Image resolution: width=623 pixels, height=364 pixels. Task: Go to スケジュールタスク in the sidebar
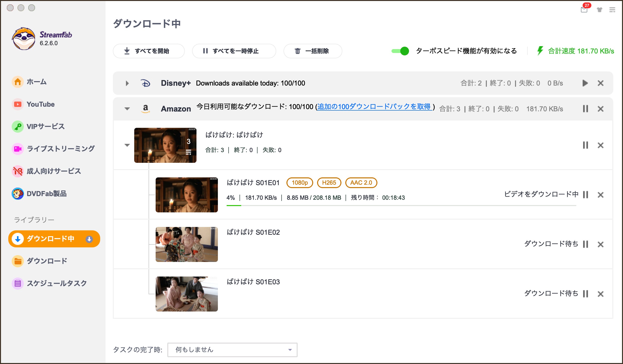56,283
